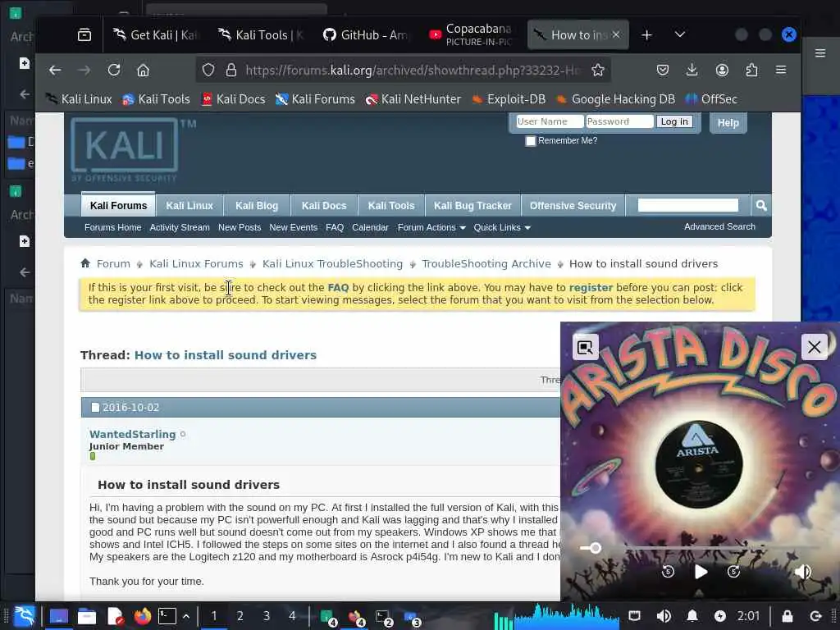
Task: Switch to workspace 2
Action: pos(240,616)
